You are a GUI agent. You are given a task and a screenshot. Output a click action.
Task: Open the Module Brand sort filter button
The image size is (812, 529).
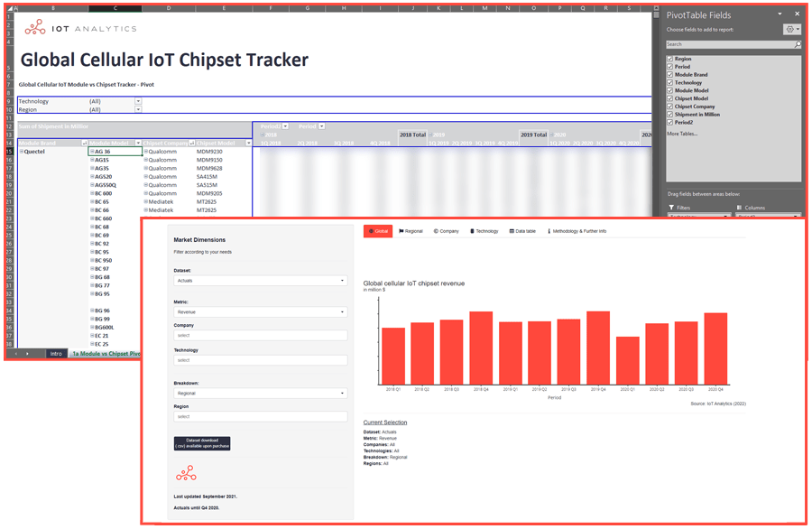(85, 143)
